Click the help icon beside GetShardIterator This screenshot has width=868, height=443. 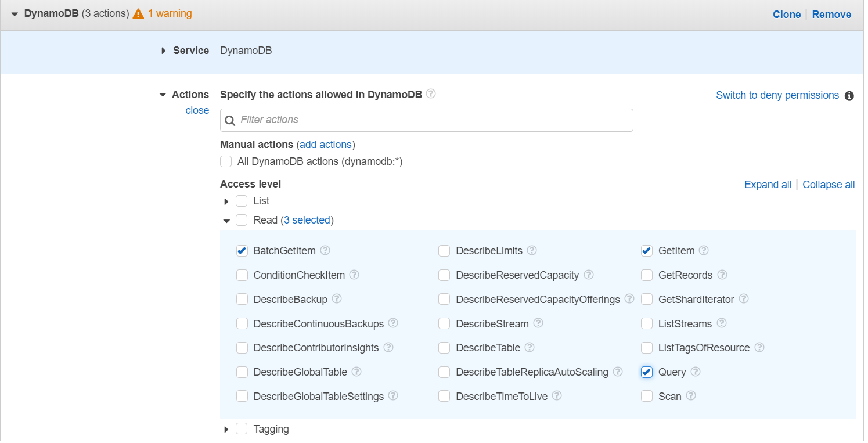tap(744, 299)
